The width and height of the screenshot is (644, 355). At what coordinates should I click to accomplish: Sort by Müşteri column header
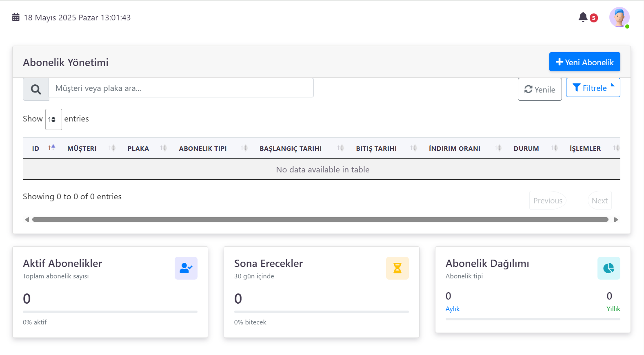tap(82, 148)
